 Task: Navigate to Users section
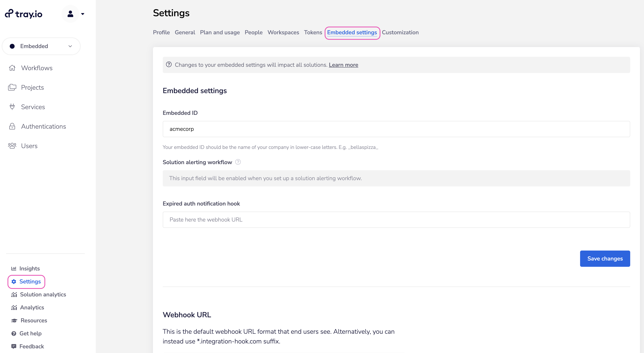[29, 146]
